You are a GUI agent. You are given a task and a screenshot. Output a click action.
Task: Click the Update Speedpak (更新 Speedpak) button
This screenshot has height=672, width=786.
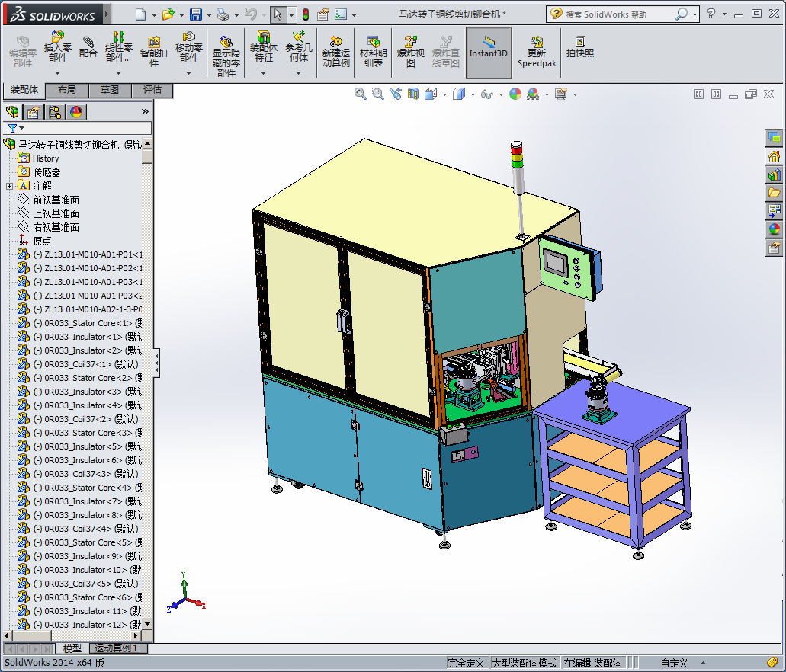(x=537, y=50)
